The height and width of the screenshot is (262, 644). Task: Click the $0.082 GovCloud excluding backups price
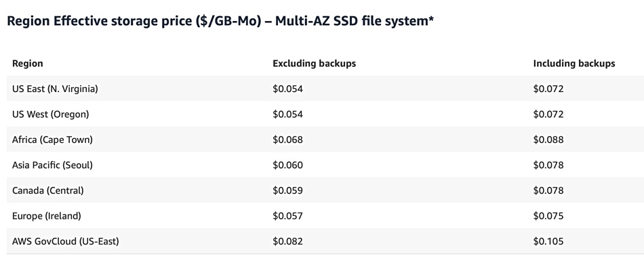click(x=287, y=241)
